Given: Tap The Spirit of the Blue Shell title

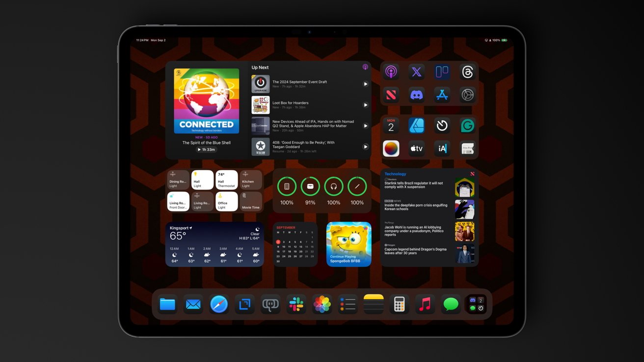Looking at the screenshot, I should (x=207, y=143).
